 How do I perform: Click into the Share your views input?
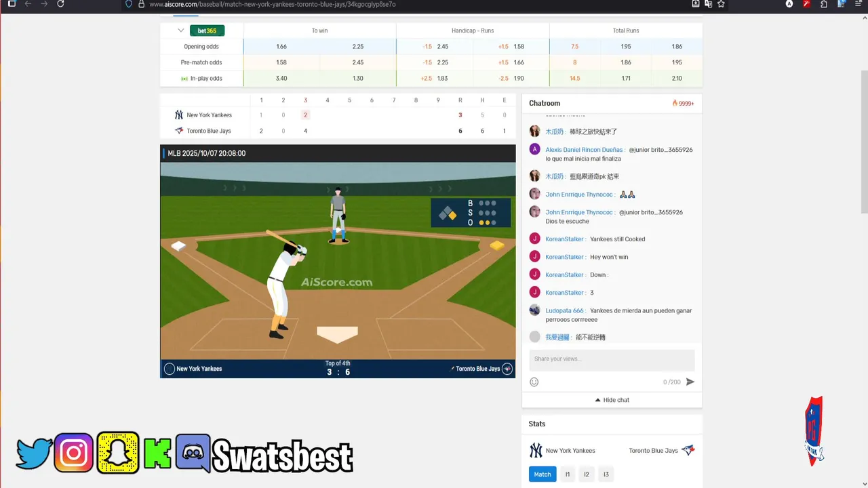coord(612,360)
